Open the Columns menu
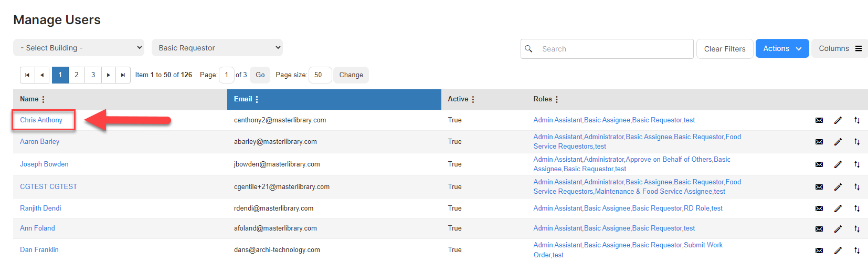This screenshot has width=868, height=261. (840, 48)
